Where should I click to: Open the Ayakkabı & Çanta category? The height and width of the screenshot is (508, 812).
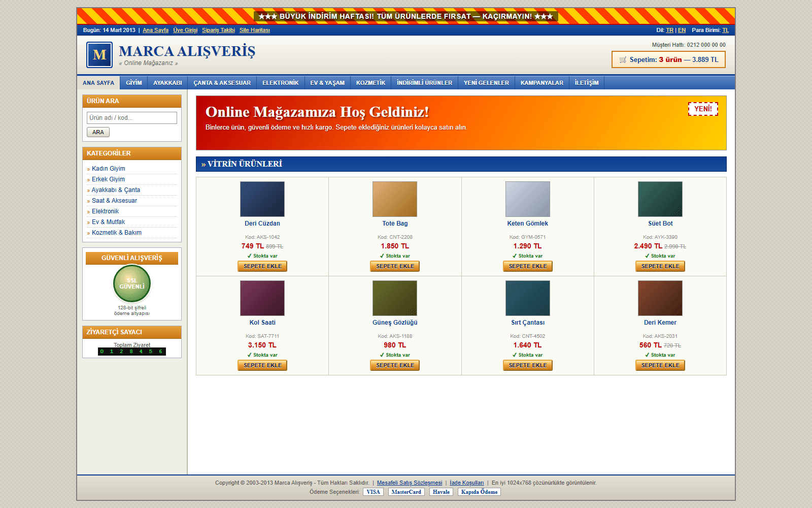click(x=116, y=190)
